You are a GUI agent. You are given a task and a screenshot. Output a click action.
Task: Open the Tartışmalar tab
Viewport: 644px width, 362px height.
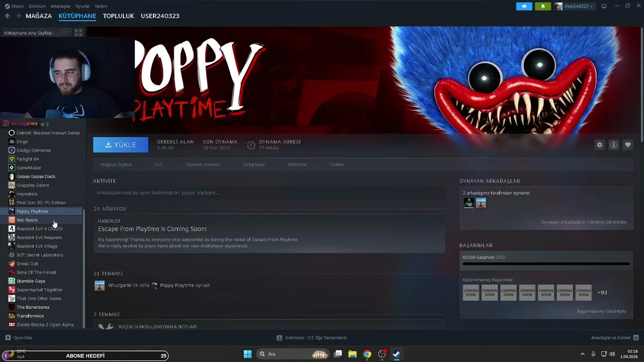tap(254, 164)
